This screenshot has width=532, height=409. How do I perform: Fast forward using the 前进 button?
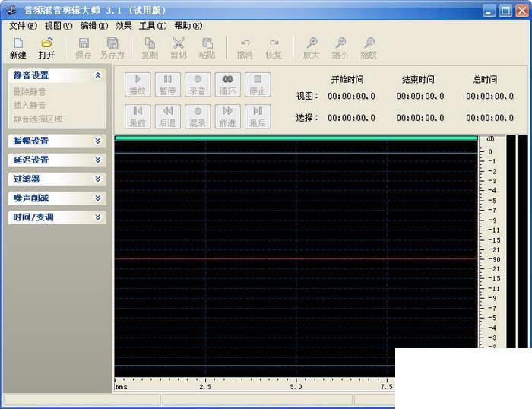[x=228, y=116]
